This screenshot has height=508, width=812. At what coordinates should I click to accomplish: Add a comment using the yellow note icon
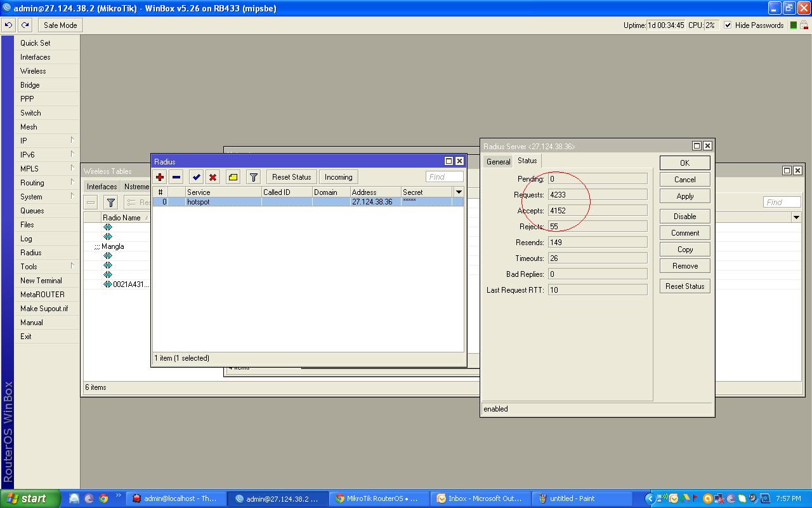click(233, 177)
